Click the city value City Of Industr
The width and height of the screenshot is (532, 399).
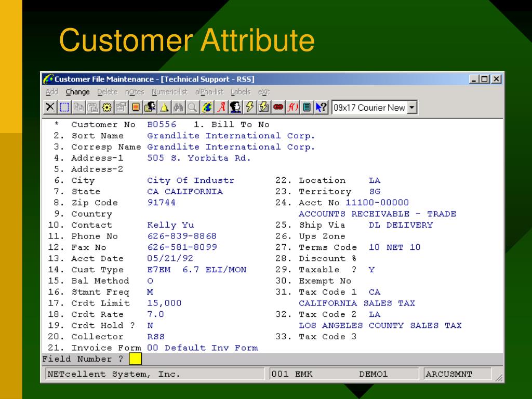click(x=191, y=180)
